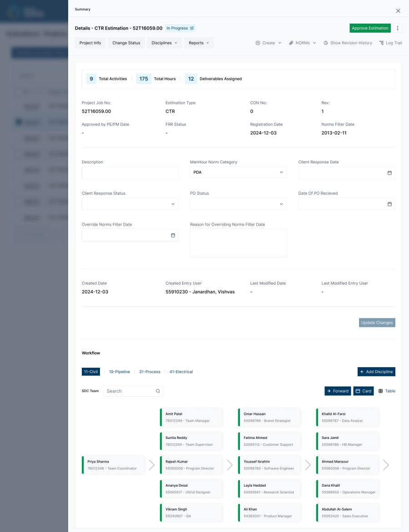Click the arrow after Priya Sharma card
409x532 pixels.
[152, 465]
